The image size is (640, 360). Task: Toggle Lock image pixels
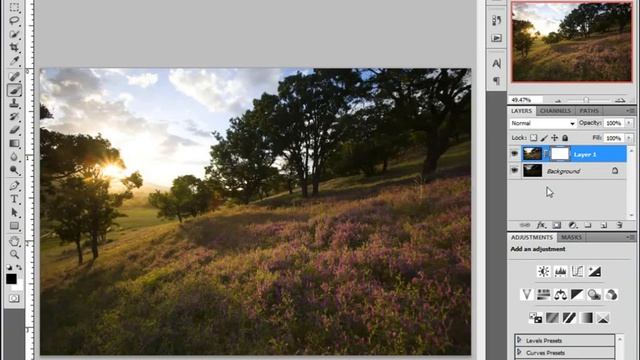pos(544,138)
